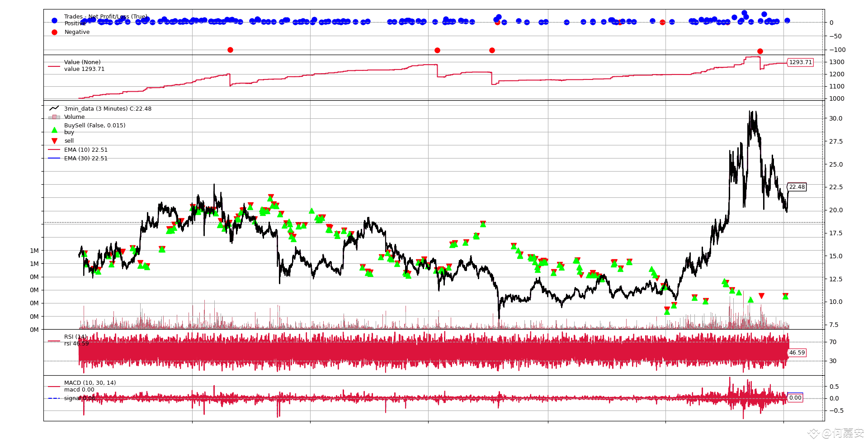Click the 17.5 price axis tick

point(836,233)
